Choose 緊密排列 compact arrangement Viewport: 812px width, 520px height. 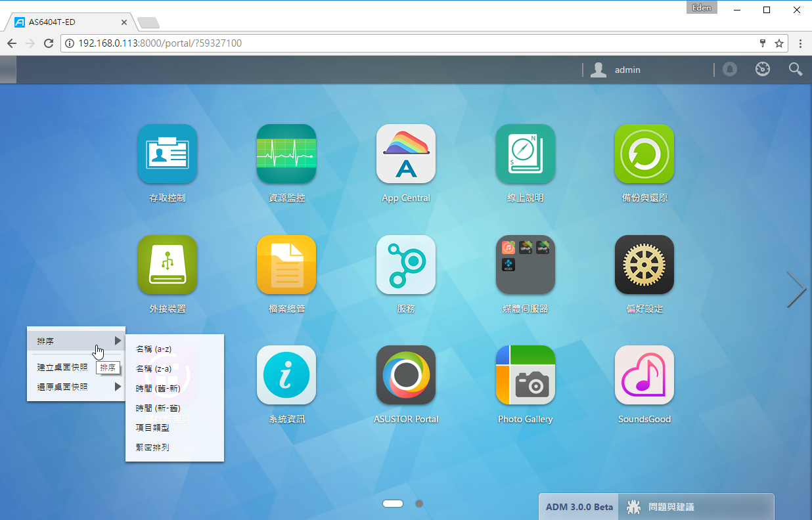click(175, 447)
